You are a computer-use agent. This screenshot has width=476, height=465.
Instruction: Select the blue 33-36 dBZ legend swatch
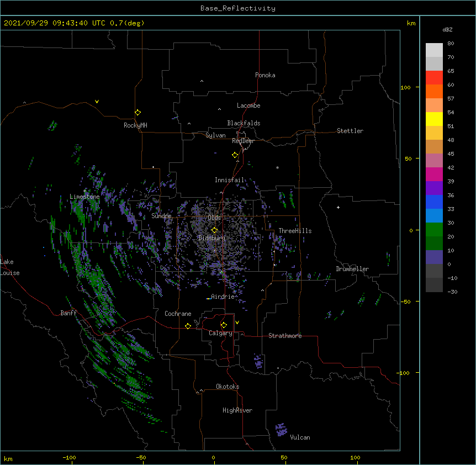[434, 202]
